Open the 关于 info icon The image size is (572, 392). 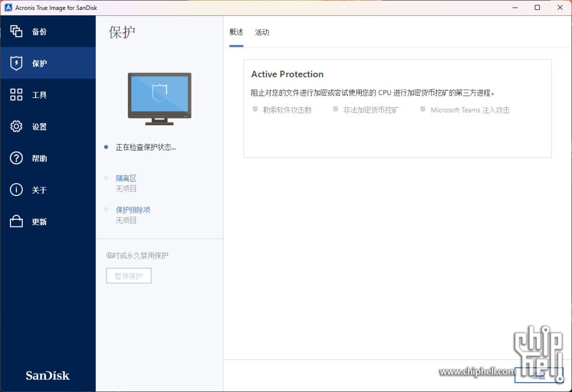[16, 190]
